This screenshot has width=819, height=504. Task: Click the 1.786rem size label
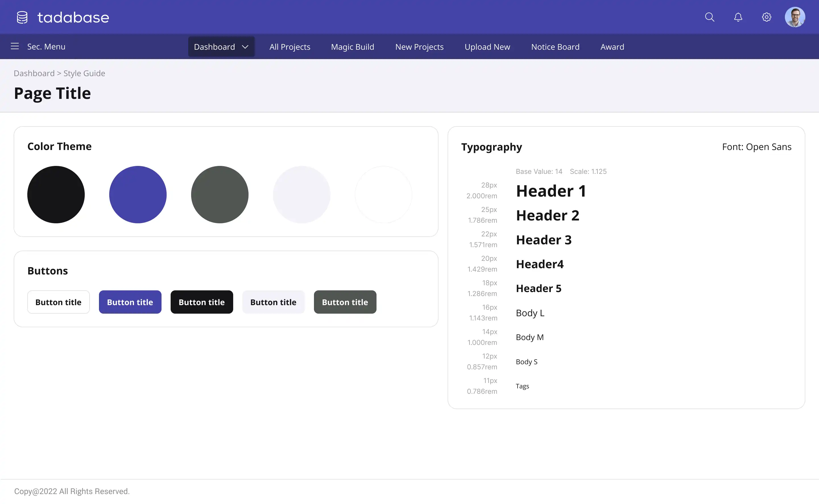click(482, 220)
